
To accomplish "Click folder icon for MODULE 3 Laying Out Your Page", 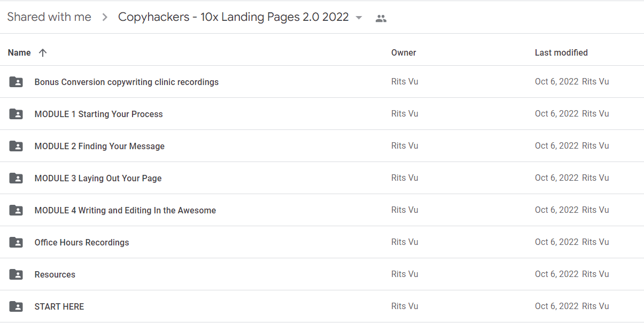I will [16, 178].
